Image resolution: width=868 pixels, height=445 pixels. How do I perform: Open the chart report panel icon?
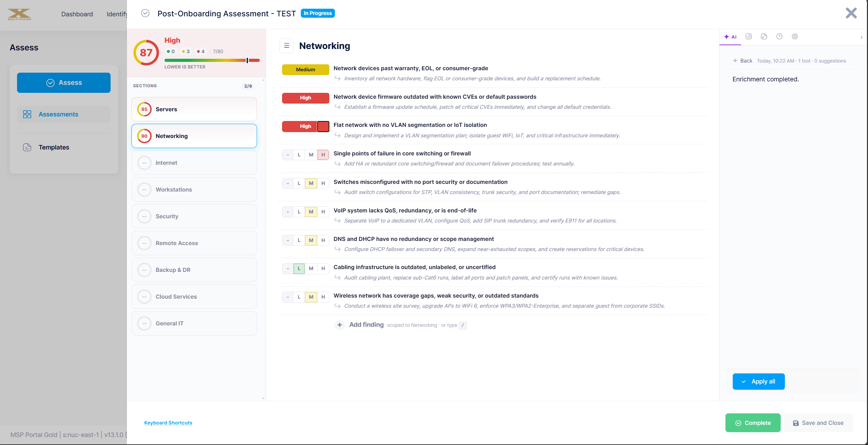[749, 37]
